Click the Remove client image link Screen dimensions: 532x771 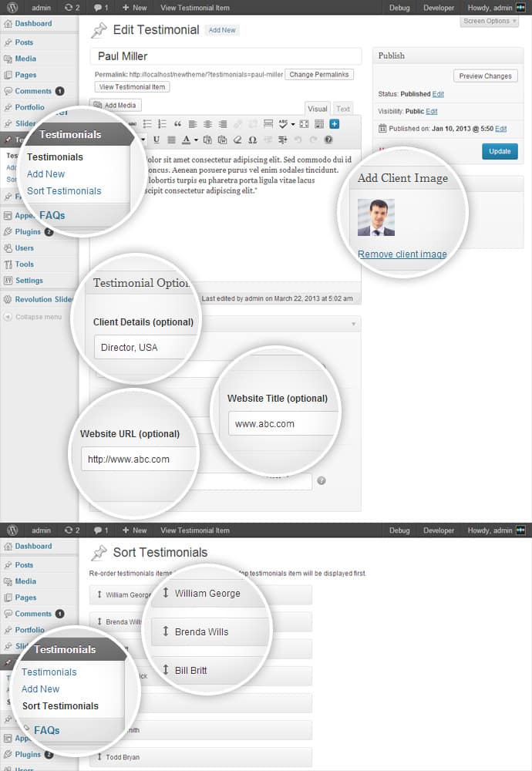(402, 254)
